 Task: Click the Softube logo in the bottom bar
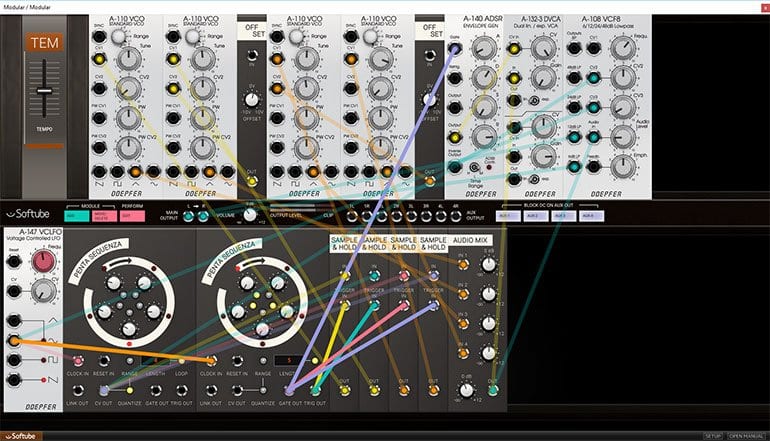[21, 436]
